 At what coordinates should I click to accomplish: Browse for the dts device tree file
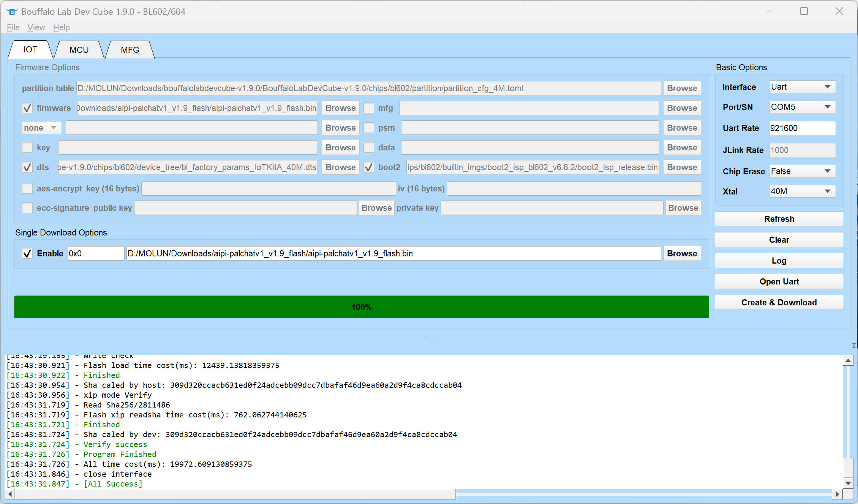coord(340,167)
